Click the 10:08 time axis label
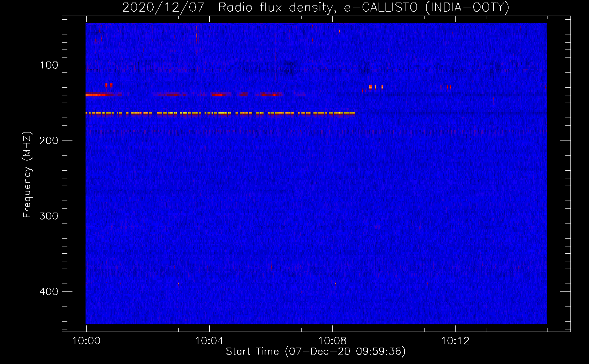 point(332,341)
